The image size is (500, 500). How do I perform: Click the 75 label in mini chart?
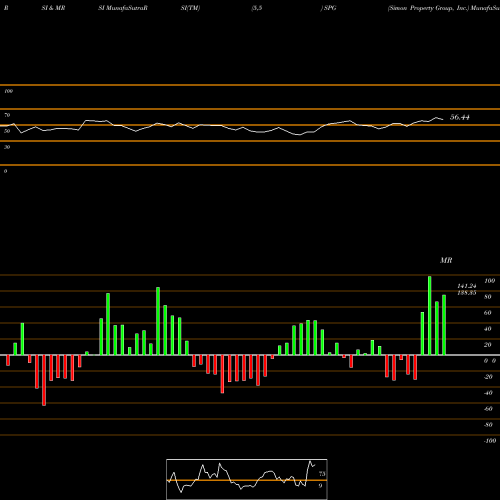point(322,474)
